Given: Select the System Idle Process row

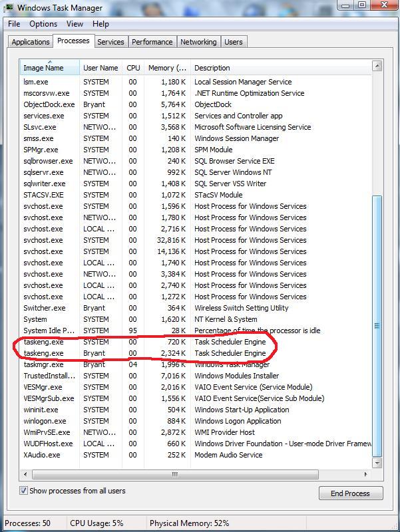Looking at the screenshot, I should [x=196, y=331].
